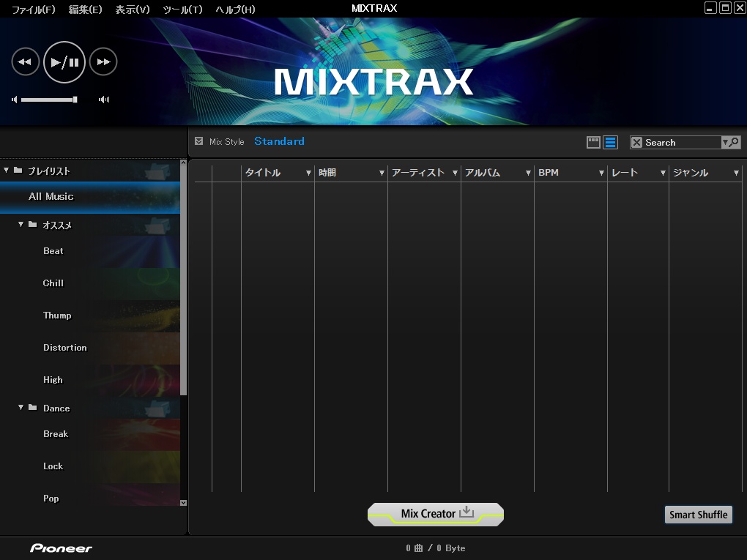
Task: Sort by the BPM column header
Action: 549,173
